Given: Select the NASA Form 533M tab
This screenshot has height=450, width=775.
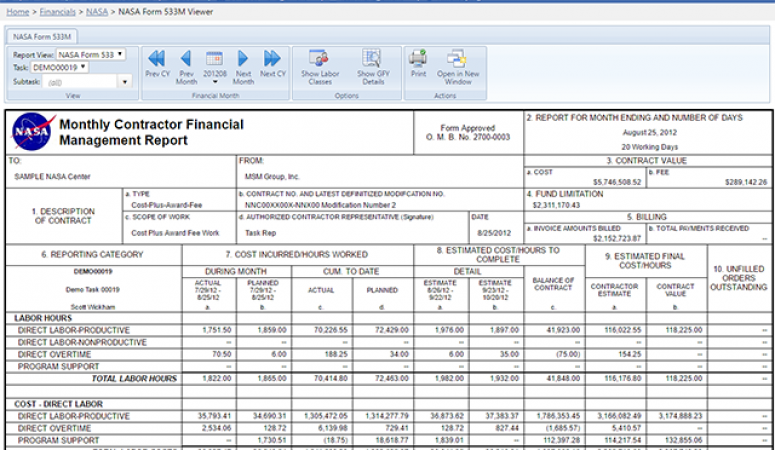Looking at the screenshot, I should click(42, 37).
